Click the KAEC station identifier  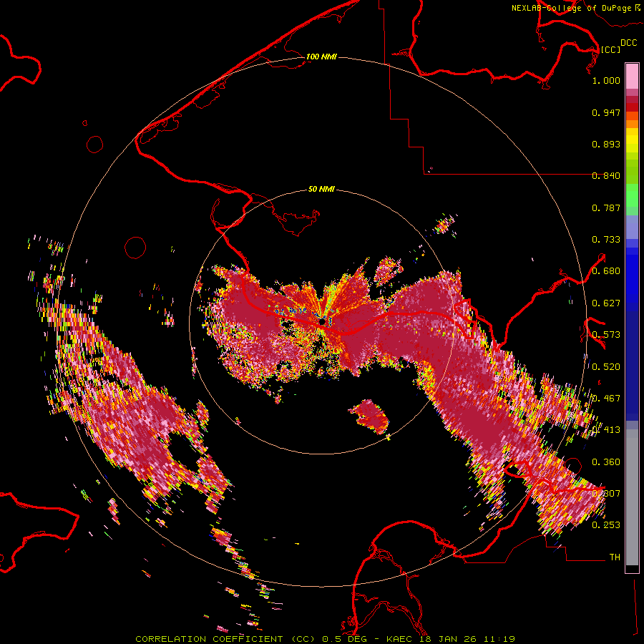pyautogui.click(x=401, y=639)
